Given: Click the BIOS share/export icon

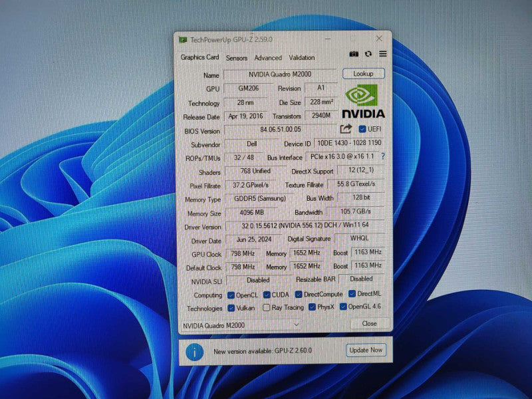Looking at the screenshot, I should pyautogui.click(x=346, y=129).
